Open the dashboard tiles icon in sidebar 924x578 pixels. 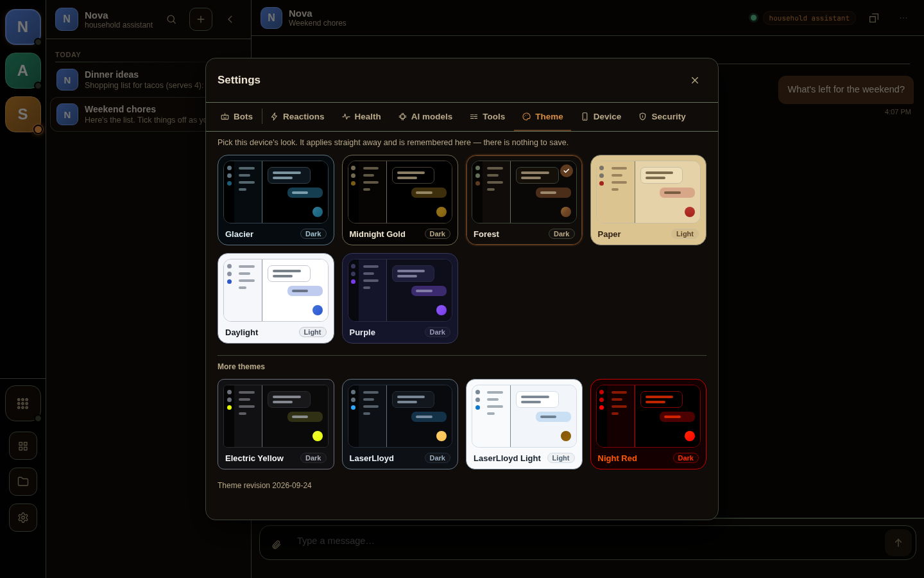23,446
